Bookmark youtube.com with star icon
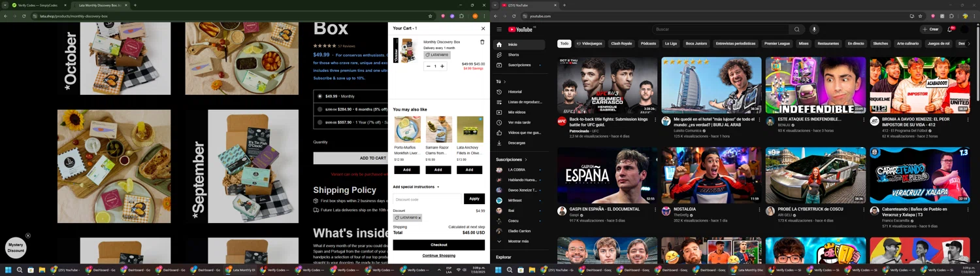980x276 pixels. click(920, 16)
